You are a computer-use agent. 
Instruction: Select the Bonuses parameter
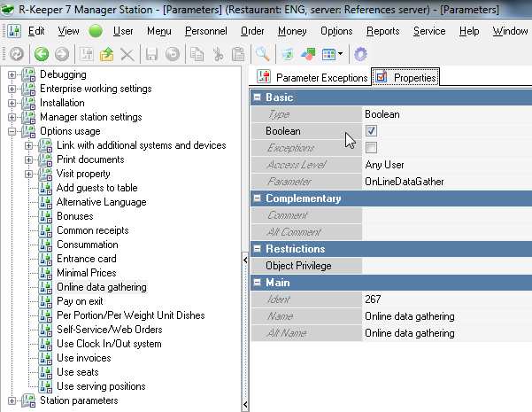point(75,216)
